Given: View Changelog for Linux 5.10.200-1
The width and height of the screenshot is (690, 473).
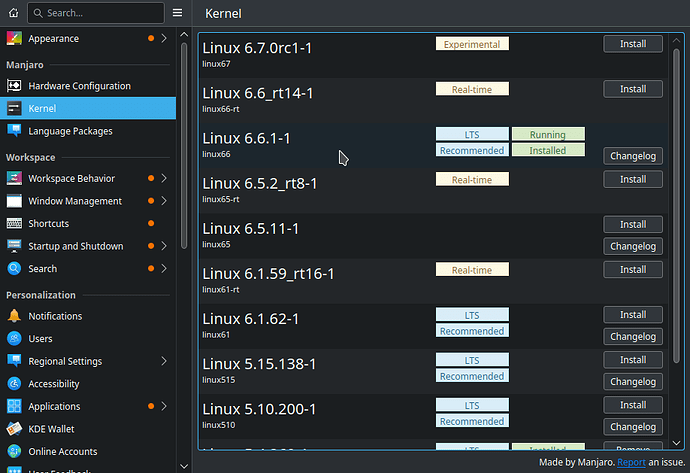Looking at the screenshot, I should pos(633,427).
